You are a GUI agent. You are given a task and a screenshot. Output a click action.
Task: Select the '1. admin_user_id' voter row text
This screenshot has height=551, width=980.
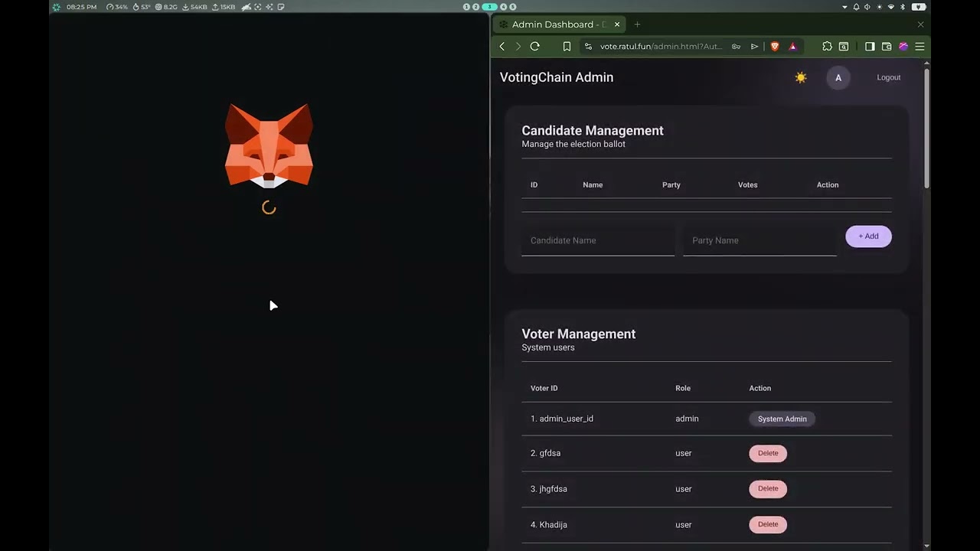coord(562,419)
